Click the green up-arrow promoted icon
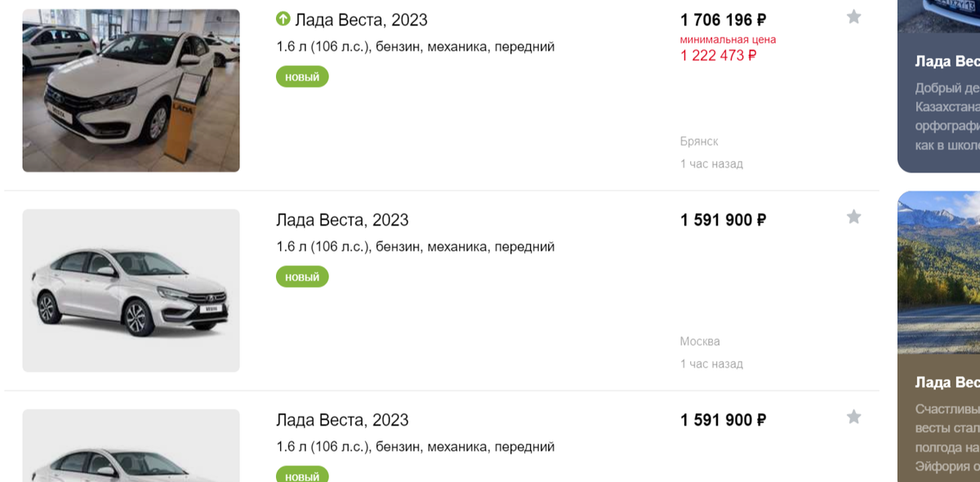The image size is (980, 482). [x=283, y=19]
